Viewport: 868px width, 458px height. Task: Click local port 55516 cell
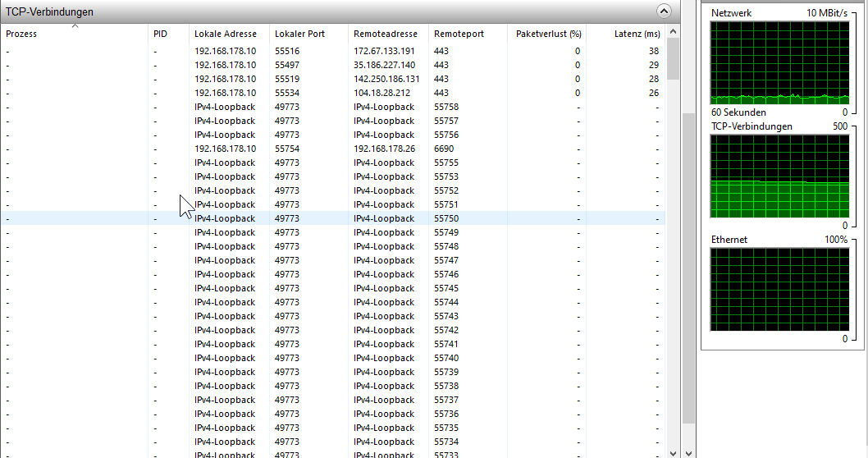click(x=287, y=51)
